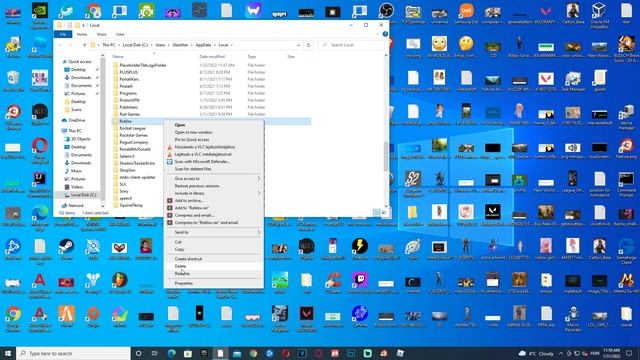Switch to details view icon in status bar

click(376, 213)
